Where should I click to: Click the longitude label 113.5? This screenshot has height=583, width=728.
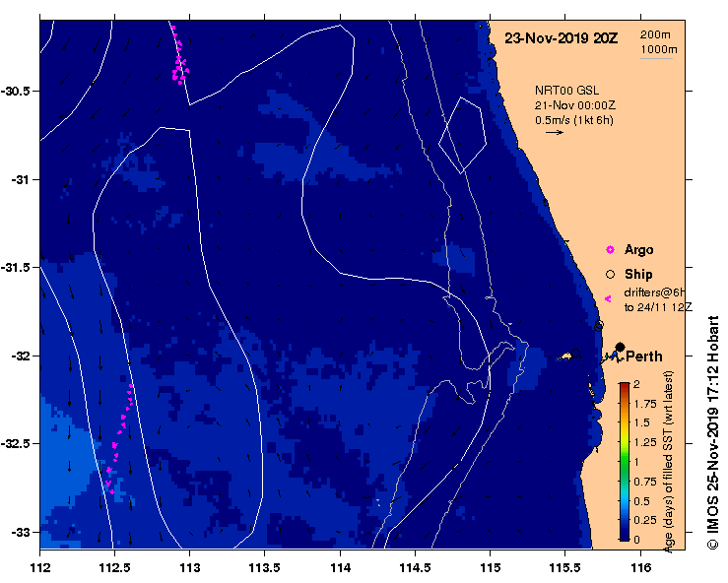[x=265, y=567]
